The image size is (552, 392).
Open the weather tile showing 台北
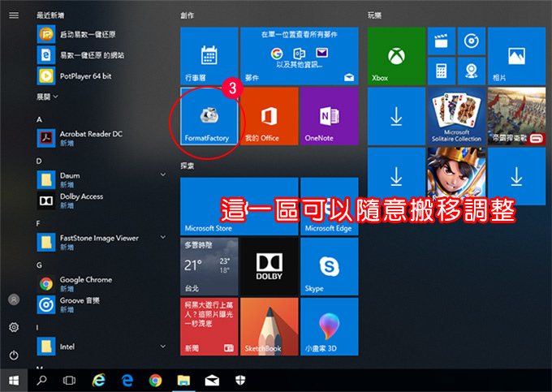[x=209, y=266]
